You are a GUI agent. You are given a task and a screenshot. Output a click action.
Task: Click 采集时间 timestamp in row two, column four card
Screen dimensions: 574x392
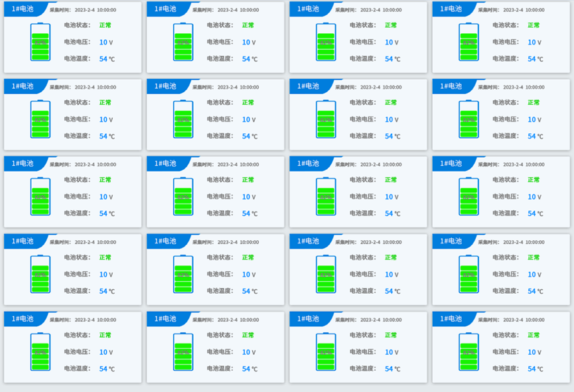click(x=512, y=88)
